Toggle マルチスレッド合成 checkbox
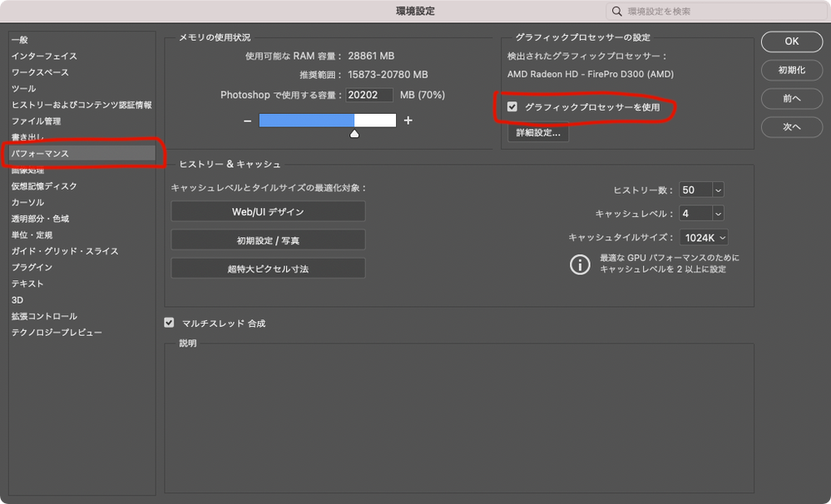 (x=171, y=324)
